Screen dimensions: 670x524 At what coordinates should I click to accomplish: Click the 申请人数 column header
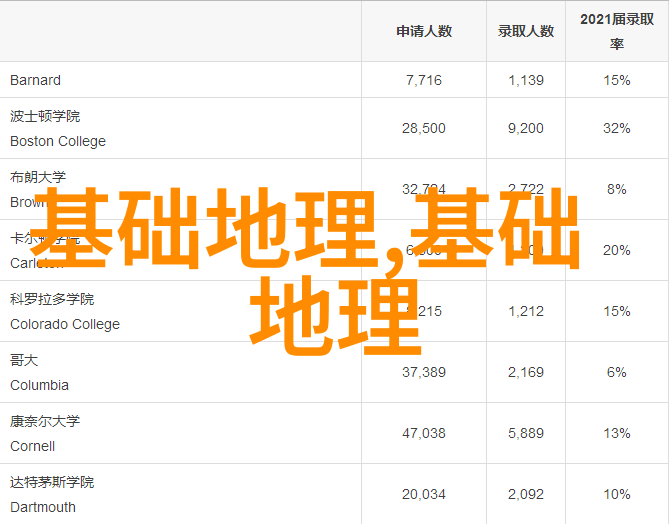[424, 31]
